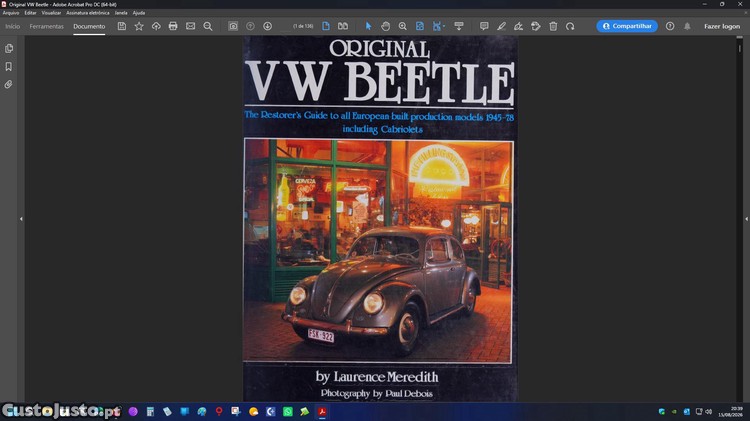This screenshot has height=421, width=750.
Task: Print the document using printer icon
Action: tap(173, 26)
